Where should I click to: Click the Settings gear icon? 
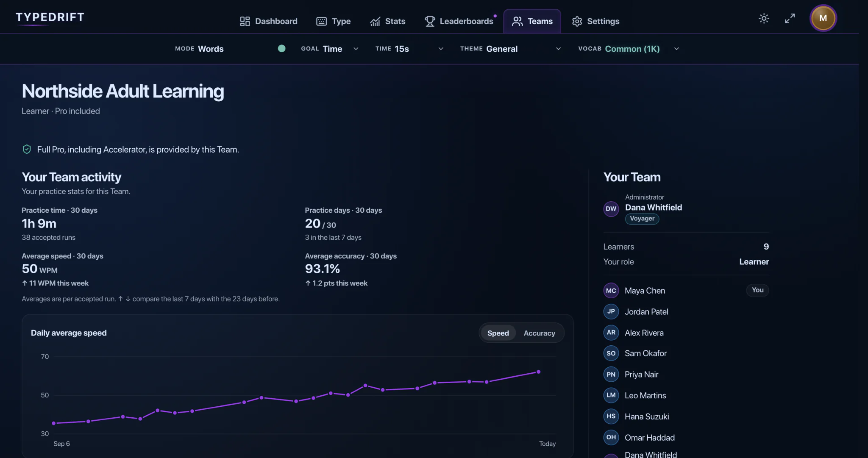point(577,21)
